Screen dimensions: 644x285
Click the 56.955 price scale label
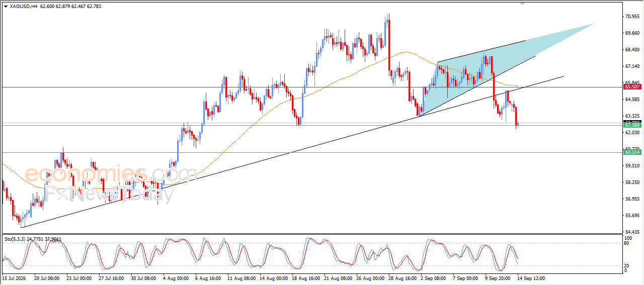coord(632,199)
